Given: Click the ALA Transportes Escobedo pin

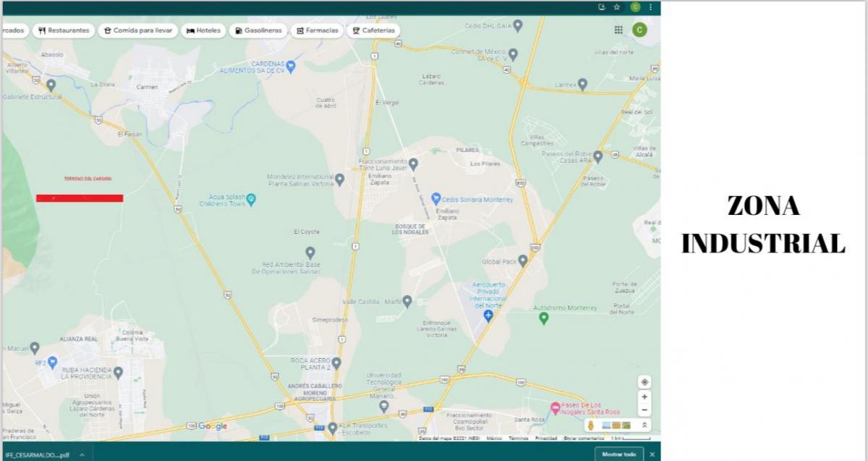Looking at the screenshot, I should [332, 427].
